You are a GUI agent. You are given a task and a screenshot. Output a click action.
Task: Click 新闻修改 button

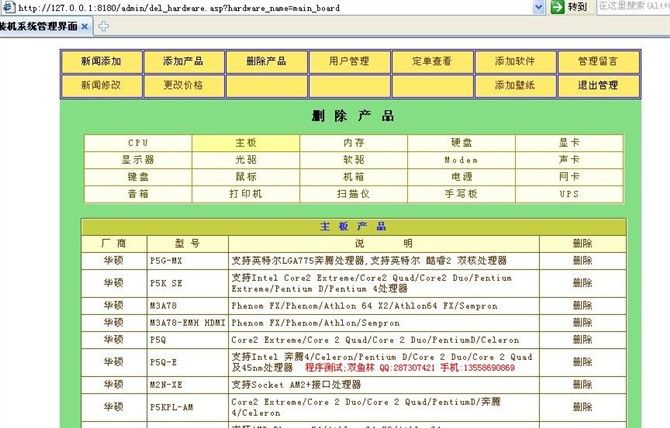point(101,85)
